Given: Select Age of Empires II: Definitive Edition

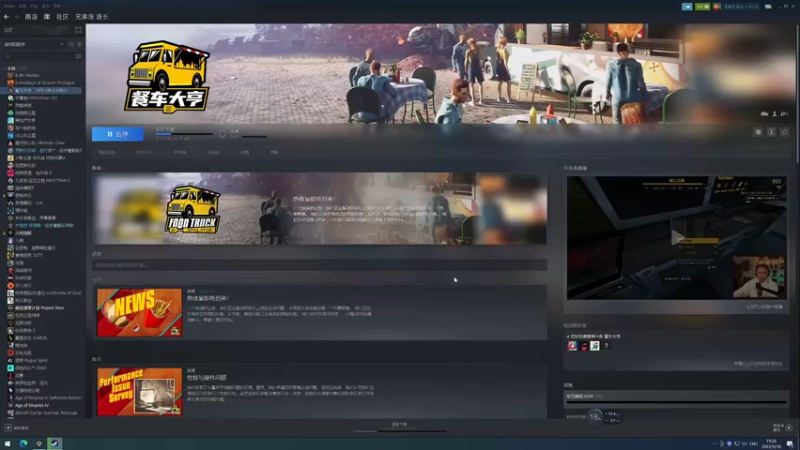Looking at the screenshot, I should click(x=43, y=398).
